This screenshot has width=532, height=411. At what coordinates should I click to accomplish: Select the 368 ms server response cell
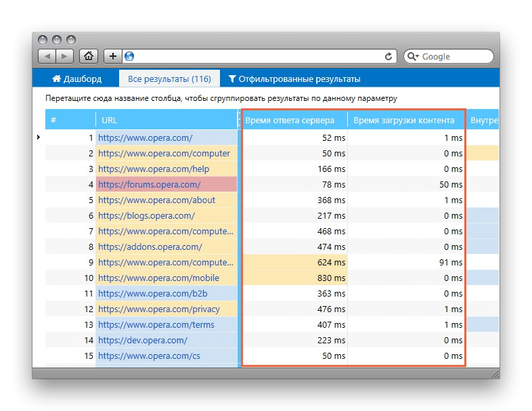[x=294, y=200]
